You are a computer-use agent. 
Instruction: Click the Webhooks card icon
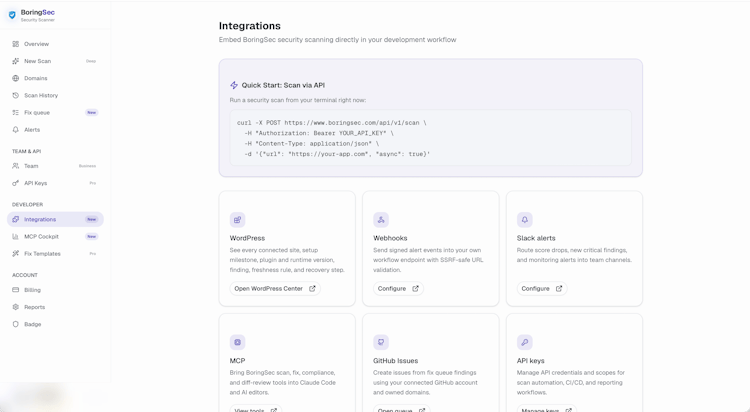pyautogui.click(x=381, y=220)
